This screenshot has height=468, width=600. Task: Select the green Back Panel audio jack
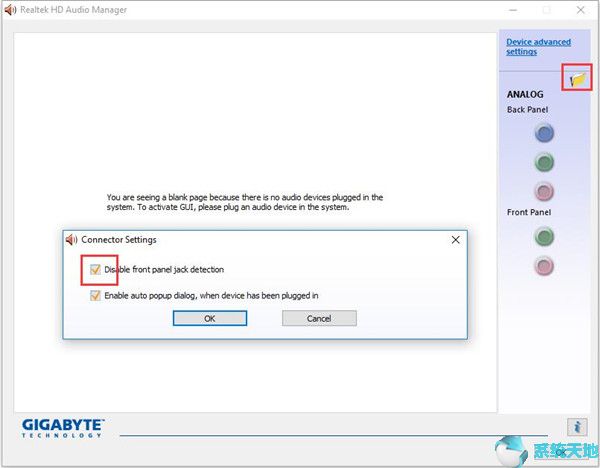pyautogui.click(x=543, y=161)
